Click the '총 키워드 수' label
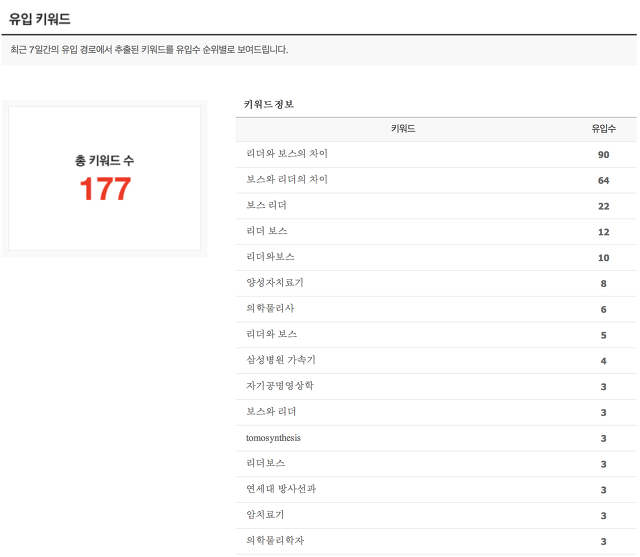The height and width of the screenshot is (557, 640). pos(104,160)
